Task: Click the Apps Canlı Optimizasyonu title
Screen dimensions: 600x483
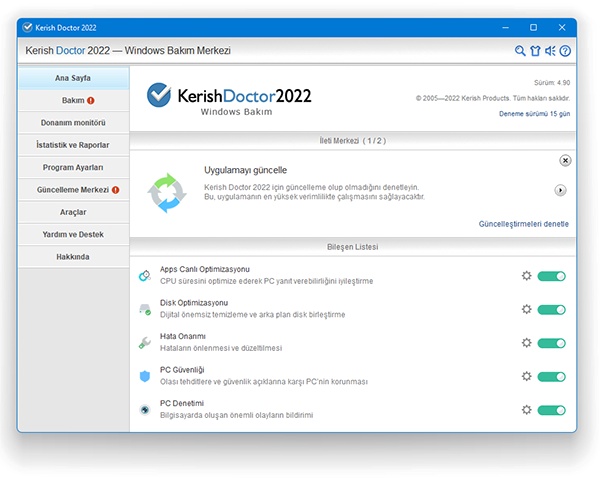Action: [x=205, y=269]
